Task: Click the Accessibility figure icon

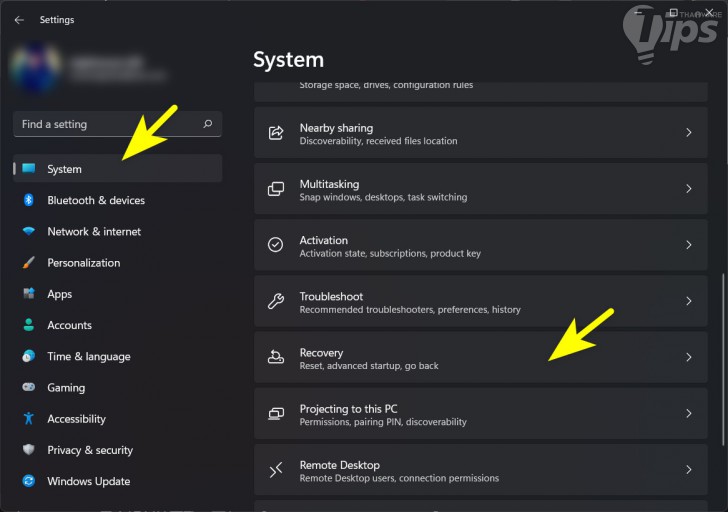Action: (x=29, y=418)
